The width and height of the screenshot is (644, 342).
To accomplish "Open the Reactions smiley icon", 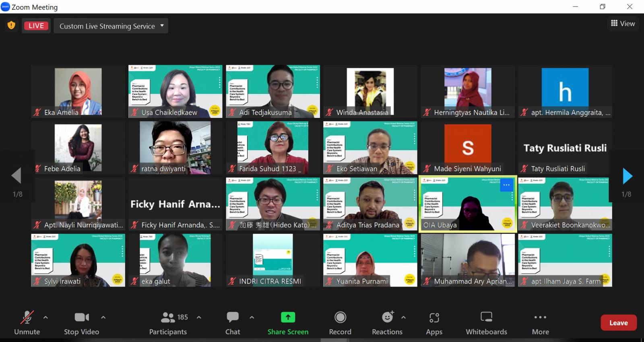I will coord(387,317).
